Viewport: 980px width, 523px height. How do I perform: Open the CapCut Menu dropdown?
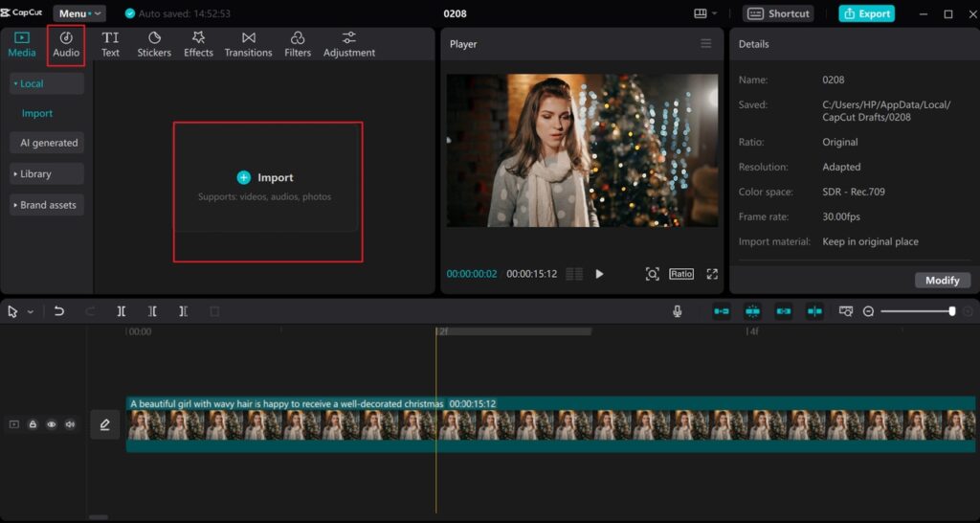[79, 13]
